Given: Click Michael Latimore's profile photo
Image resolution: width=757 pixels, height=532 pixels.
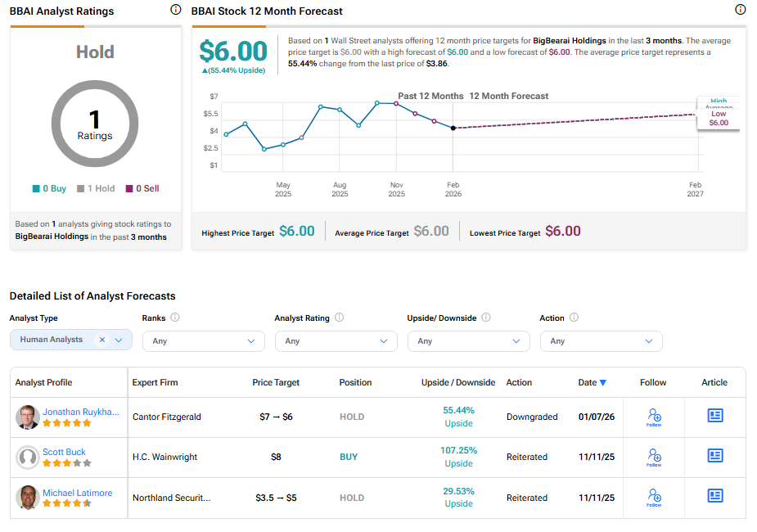Looking at the screenshot, I should (x=28, y=498).
